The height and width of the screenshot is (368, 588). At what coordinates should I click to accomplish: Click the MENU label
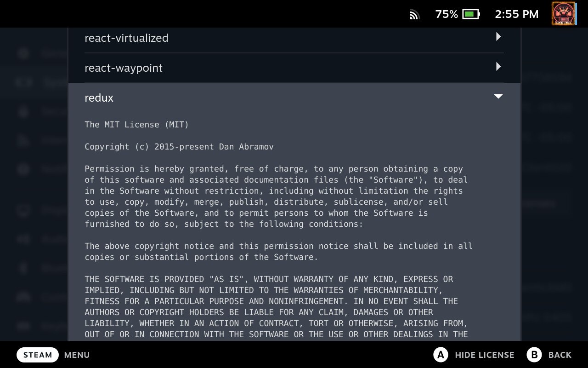[77, 355]
